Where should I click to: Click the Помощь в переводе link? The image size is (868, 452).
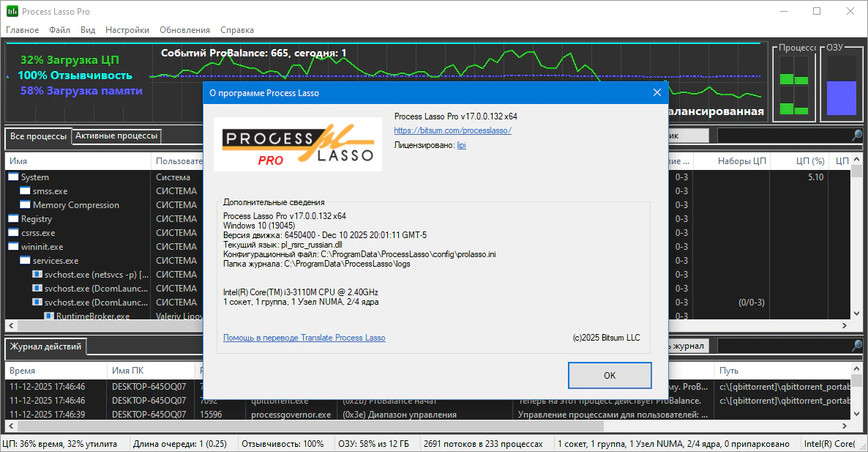(304, 338)
